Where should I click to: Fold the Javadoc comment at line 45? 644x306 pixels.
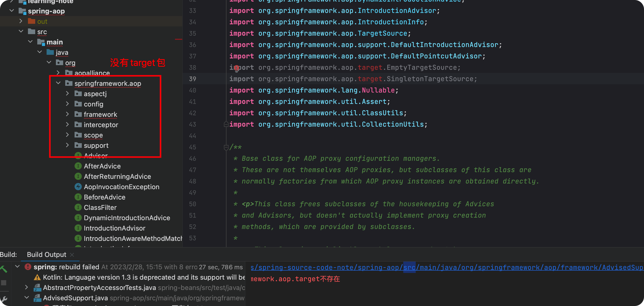point(226,147)
